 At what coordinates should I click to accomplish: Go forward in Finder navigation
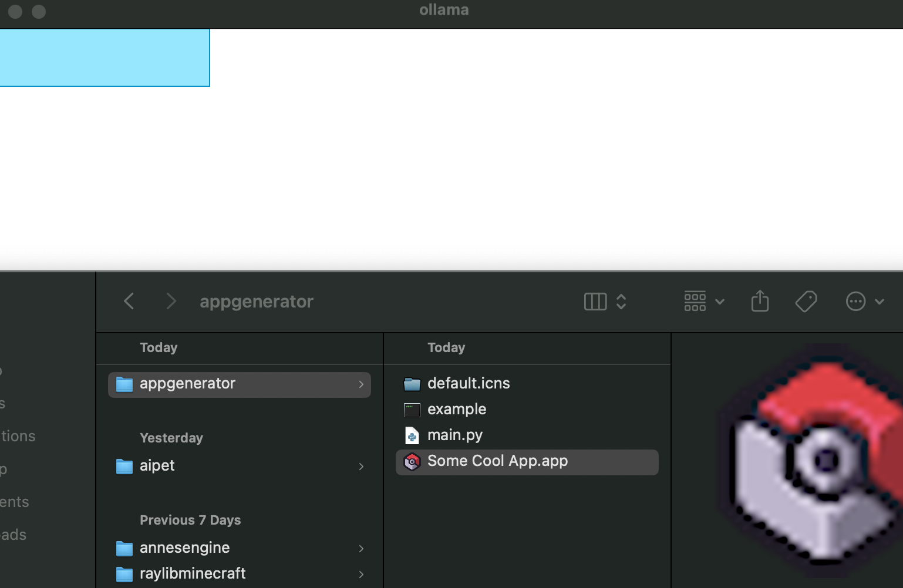pos(171,302)
